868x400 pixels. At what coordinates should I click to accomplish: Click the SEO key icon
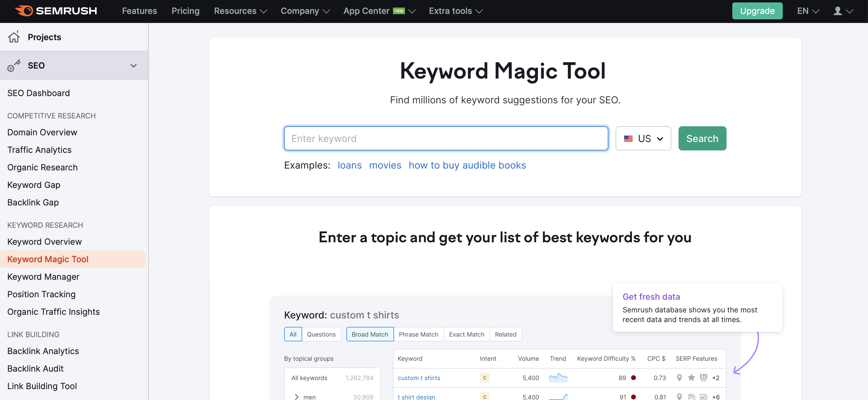[x=14, y=66]
